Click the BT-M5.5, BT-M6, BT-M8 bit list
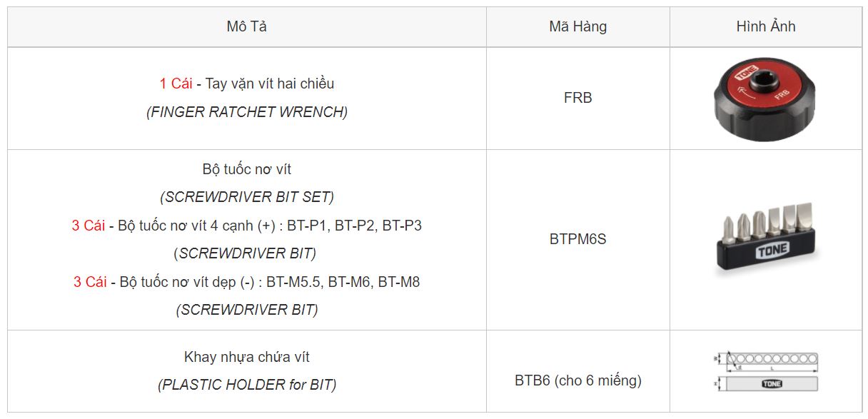 point(343,282)
